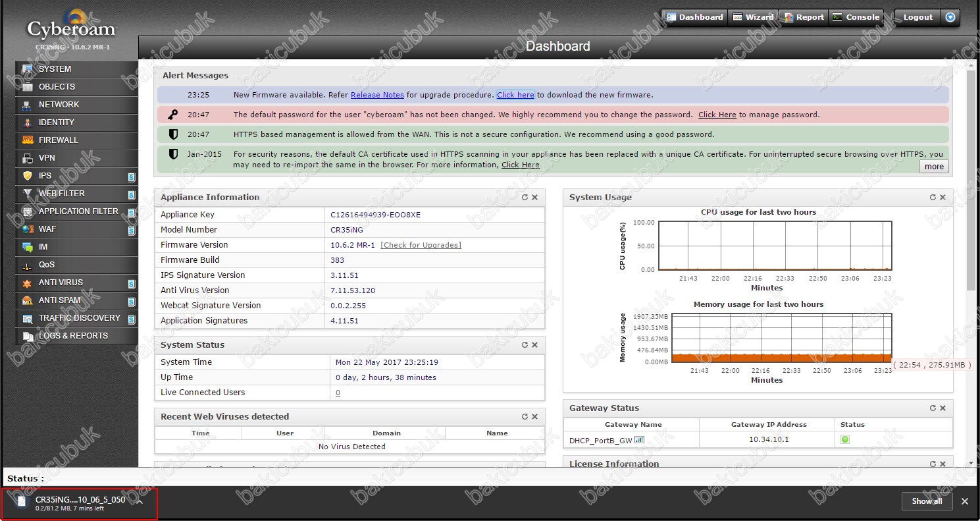Close the System Usage panel

(942, 197)
